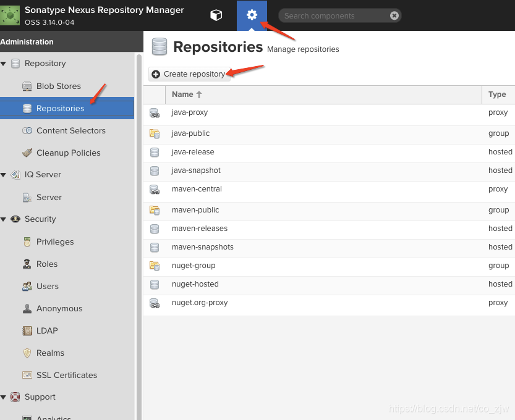
Task: Select the java-proxy repository row
Action: pyautogui.click(x=329, y=115)
